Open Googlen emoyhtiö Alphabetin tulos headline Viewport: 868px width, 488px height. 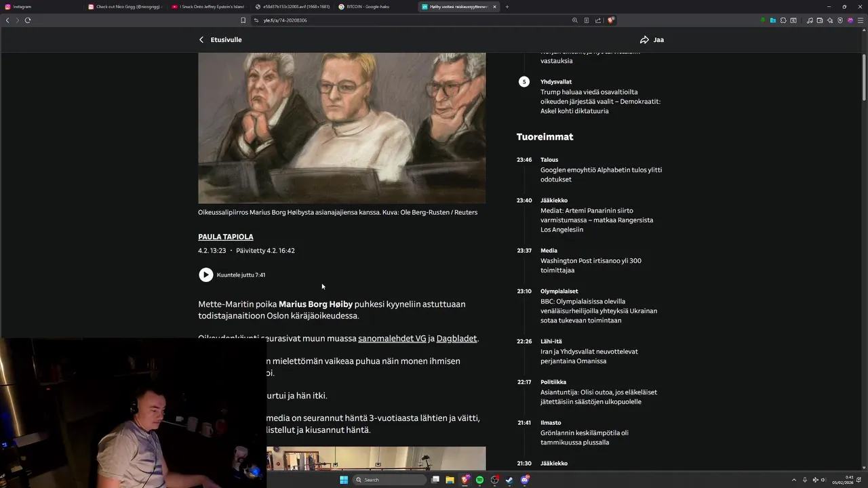pos(601,175)
